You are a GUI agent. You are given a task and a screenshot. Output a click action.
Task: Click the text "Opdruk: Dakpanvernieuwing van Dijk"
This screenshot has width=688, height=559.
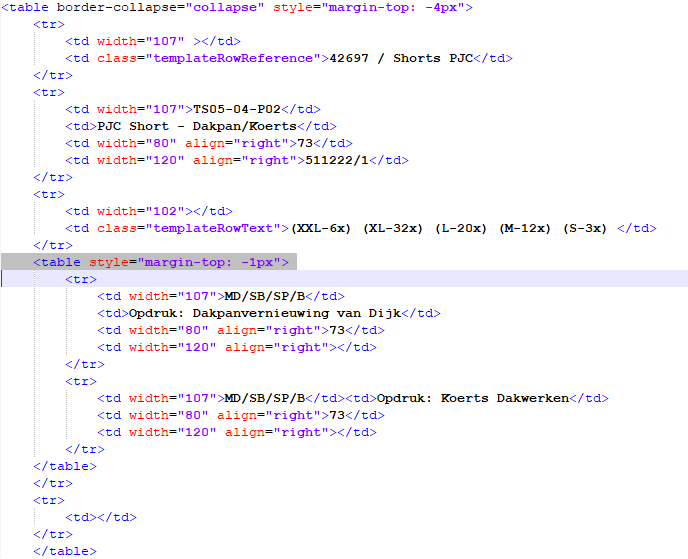click(x=265, y=313)
